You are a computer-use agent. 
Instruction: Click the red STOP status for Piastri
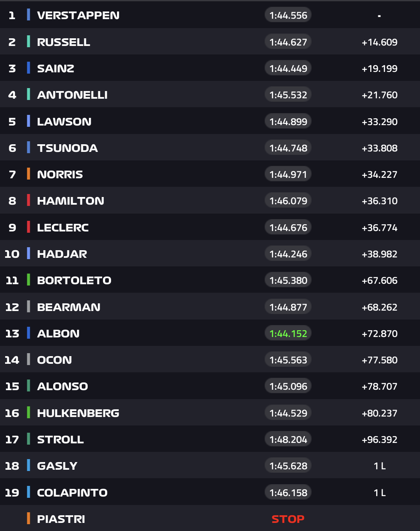[288, 519]
